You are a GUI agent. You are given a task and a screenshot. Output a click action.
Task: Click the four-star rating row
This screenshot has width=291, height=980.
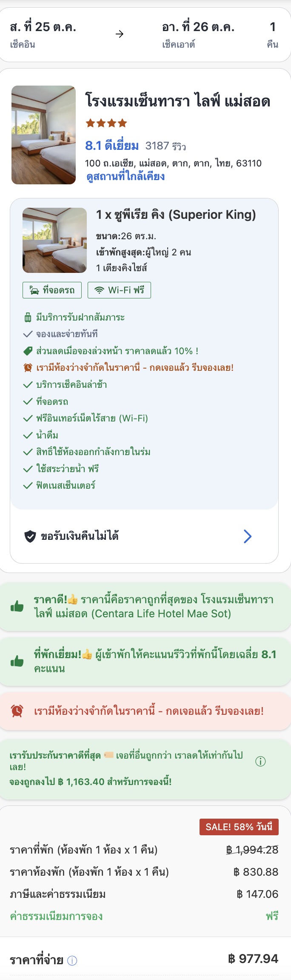point(106,123)
